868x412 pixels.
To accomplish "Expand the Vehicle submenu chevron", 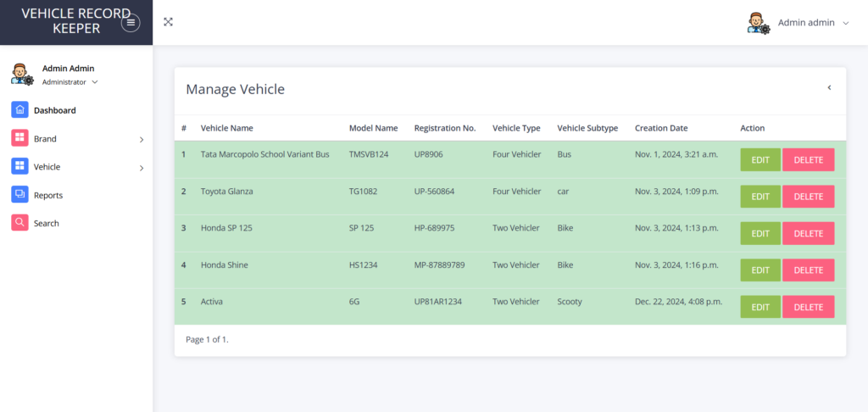I will 142,168.
